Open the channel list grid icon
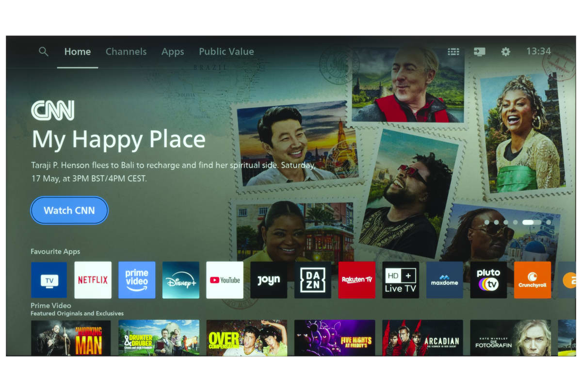This screenshot has width=582, height=392. click(453, 51)
